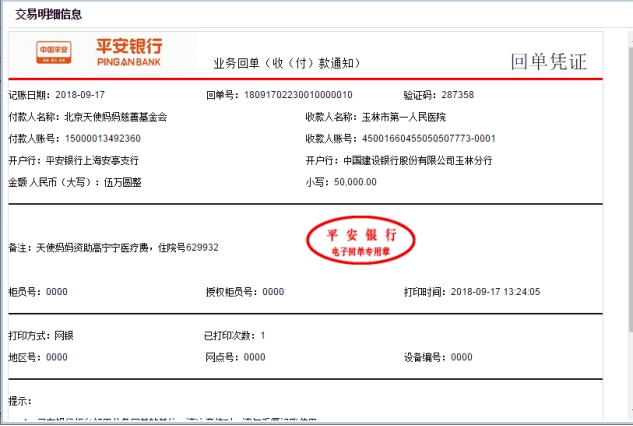The image size is (633, 426).
Task: Select receipt number 18091702230010000010
Action: [x=298, y=95]
